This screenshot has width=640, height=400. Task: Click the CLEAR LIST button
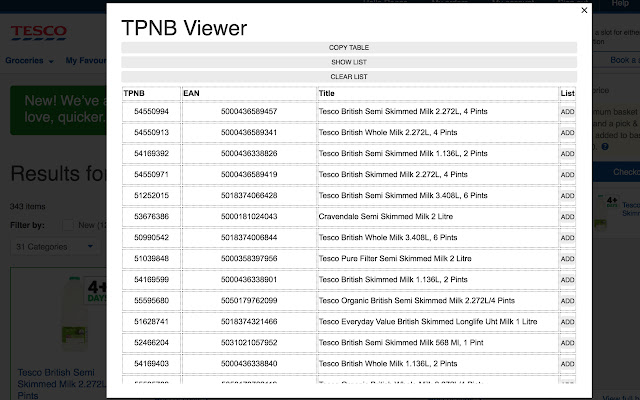(x=349, y=77)
